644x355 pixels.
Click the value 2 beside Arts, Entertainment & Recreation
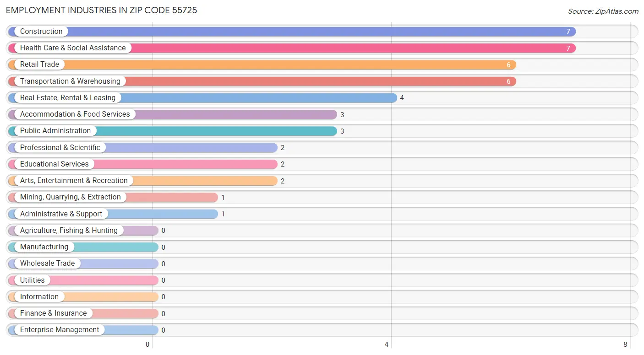tap(283, 181)
